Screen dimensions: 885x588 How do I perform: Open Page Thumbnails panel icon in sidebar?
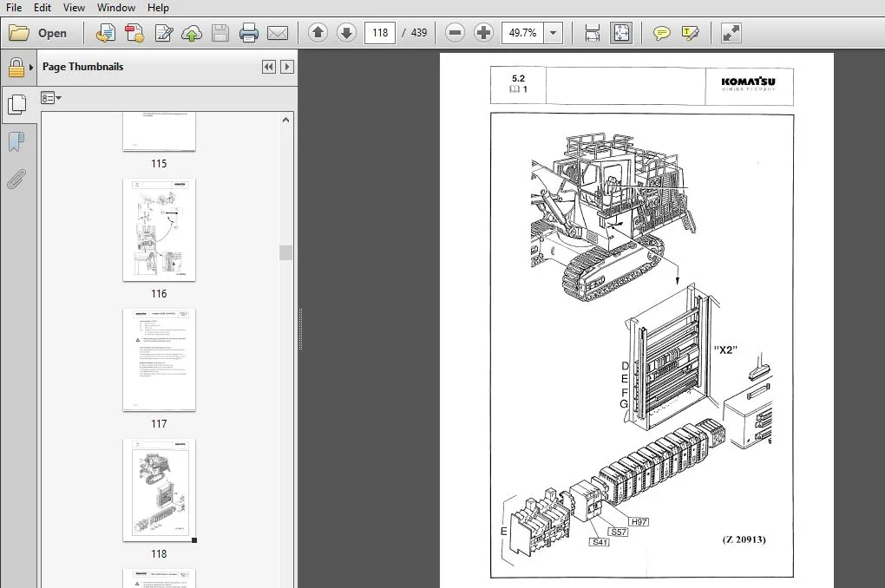pyautogui.click(x=17, y=104)
